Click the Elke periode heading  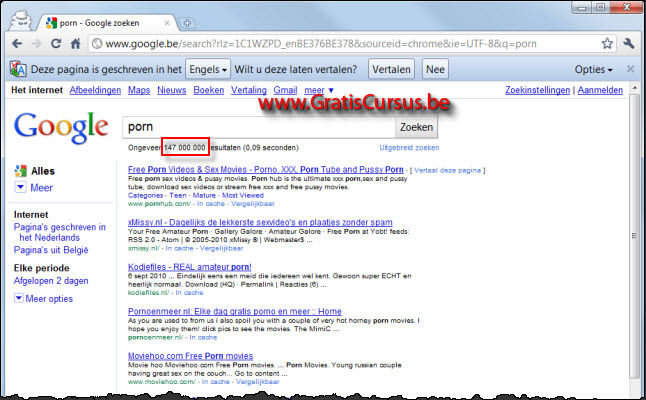click(42, 268)
